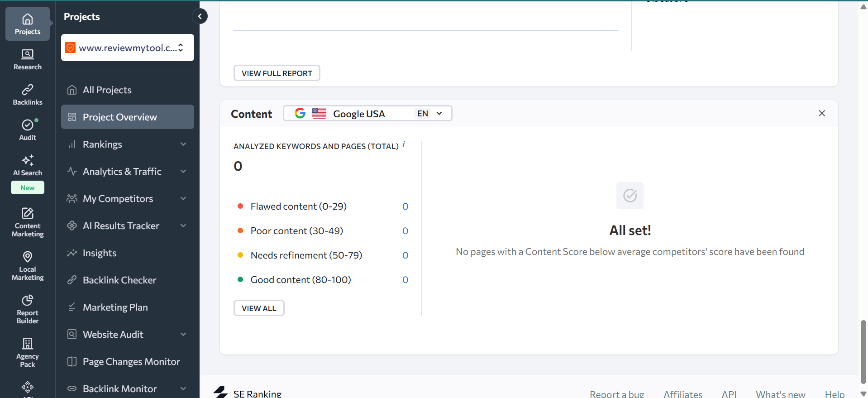Click the Page Changes Monitor icon

(72, 361)
